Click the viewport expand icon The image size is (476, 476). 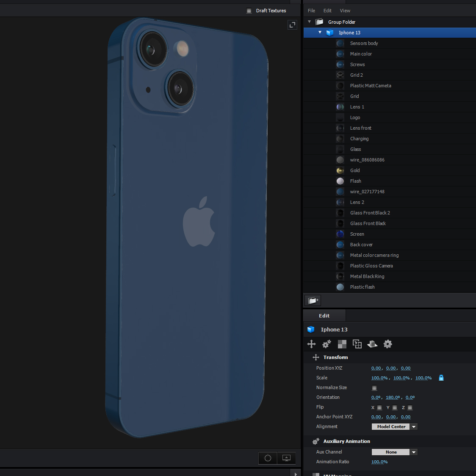coord(292,25)
